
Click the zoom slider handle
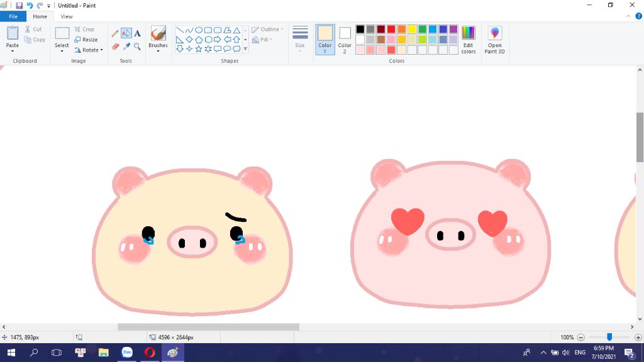coord(609,337)
